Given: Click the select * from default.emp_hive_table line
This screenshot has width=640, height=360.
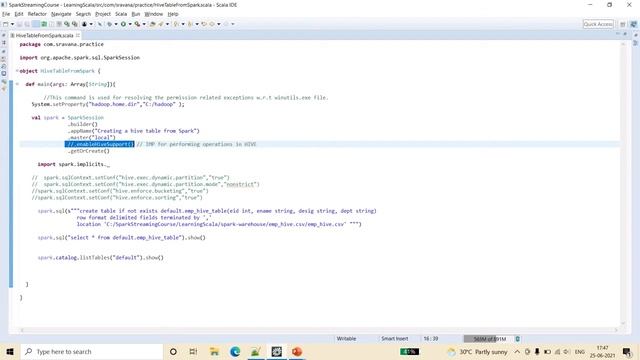Looking at the screenshot, I should [x=122, y=238].
